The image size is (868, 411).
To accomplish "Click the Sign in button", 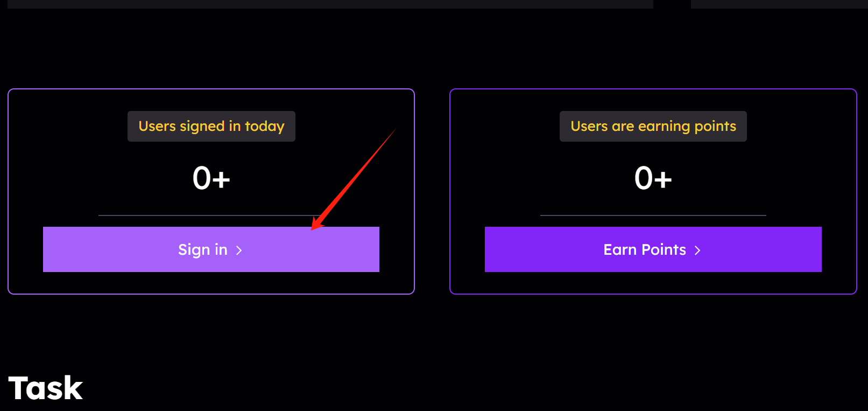I will point(211,249).
